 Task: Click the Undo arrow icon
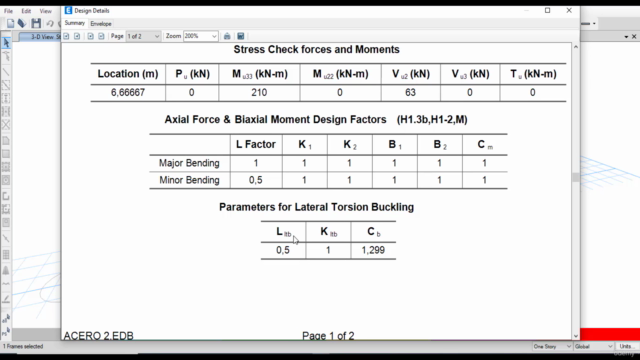pyautogui.click(x=50, y=24)
